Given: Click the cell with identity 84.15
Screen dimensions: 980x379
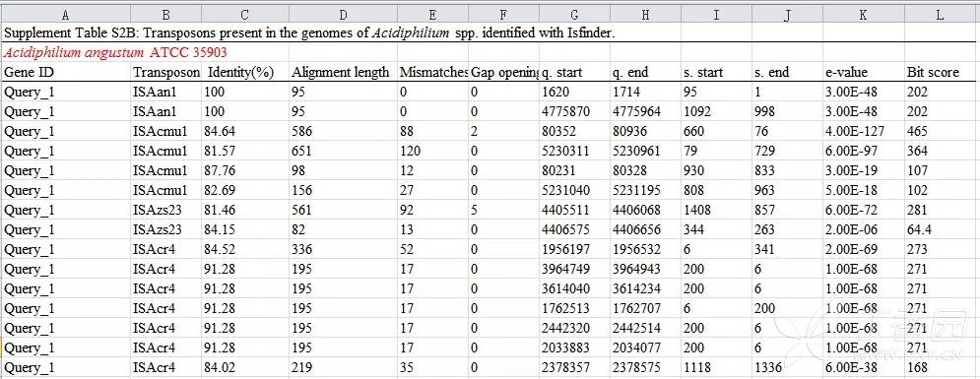Looking at the screenshot, I should (244, 229).
